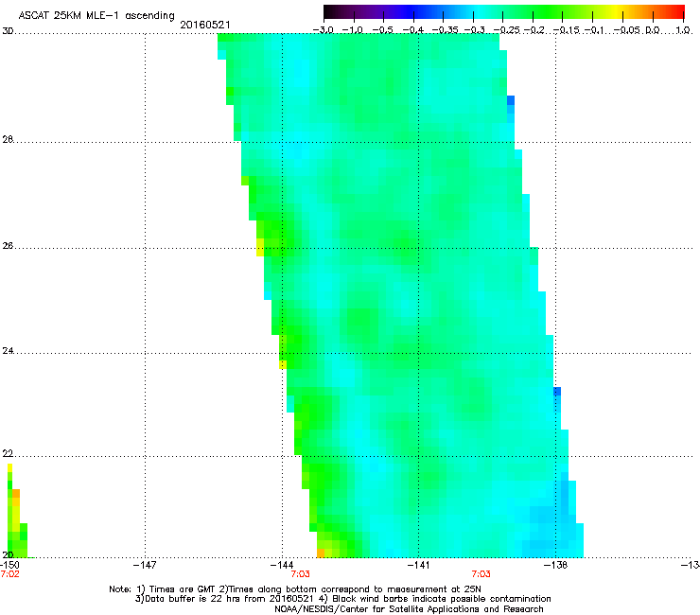
Task: Select the -0.05 color scale label
Action: coord(627,30)
